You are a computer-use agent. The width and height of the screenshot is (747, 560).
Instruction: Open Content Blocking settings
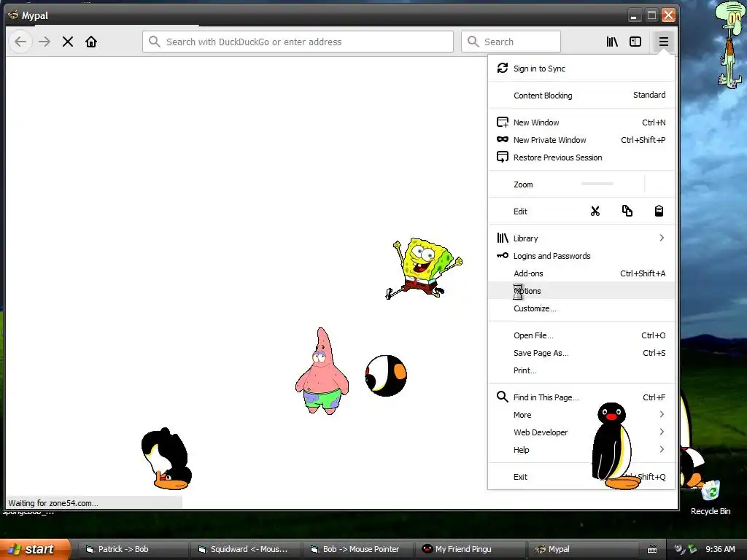581,96
